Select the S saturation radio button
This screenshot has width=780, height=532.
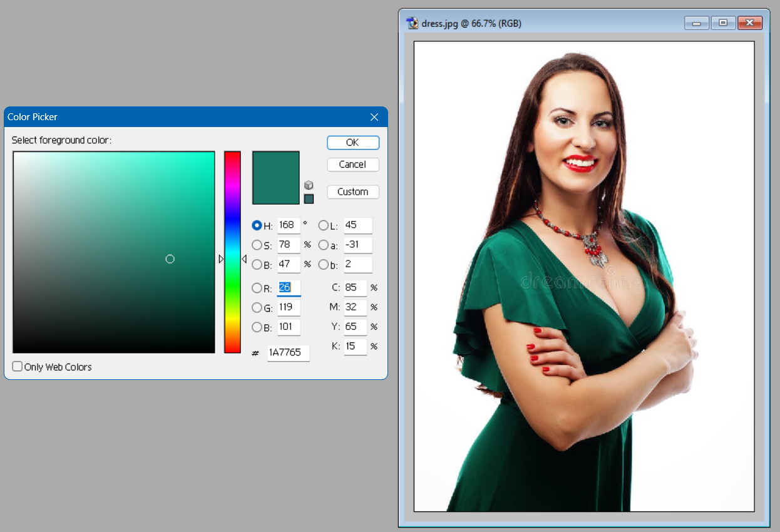[257, 245]
